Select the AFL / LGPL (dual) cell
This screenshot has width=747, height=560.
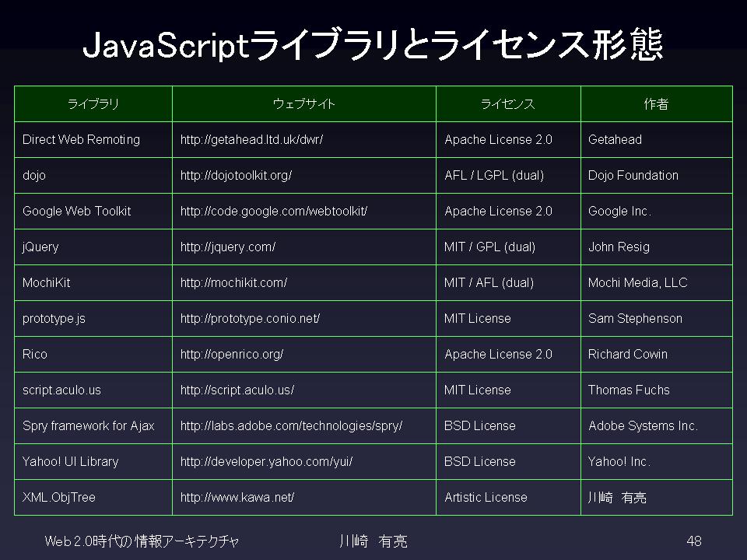(508, 175)
